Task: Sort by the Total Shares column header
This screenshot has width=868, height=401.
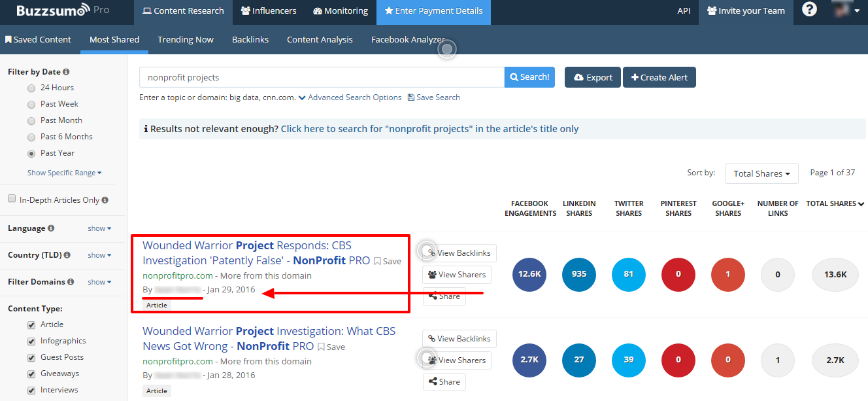Action: point(835,203)
